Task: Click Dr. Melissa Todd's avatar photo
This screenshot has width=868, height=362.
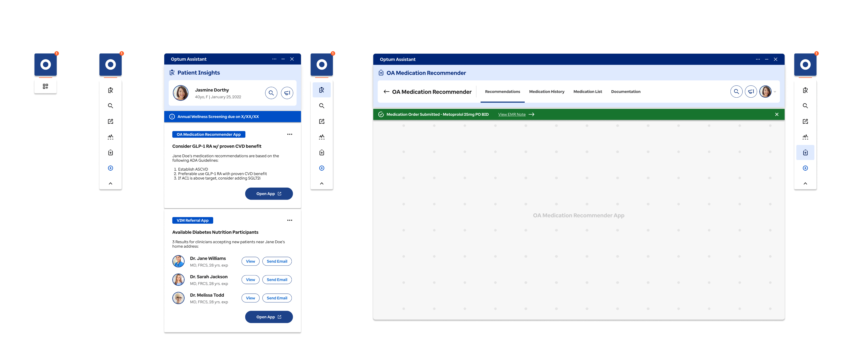Action: tap(178, 298)
